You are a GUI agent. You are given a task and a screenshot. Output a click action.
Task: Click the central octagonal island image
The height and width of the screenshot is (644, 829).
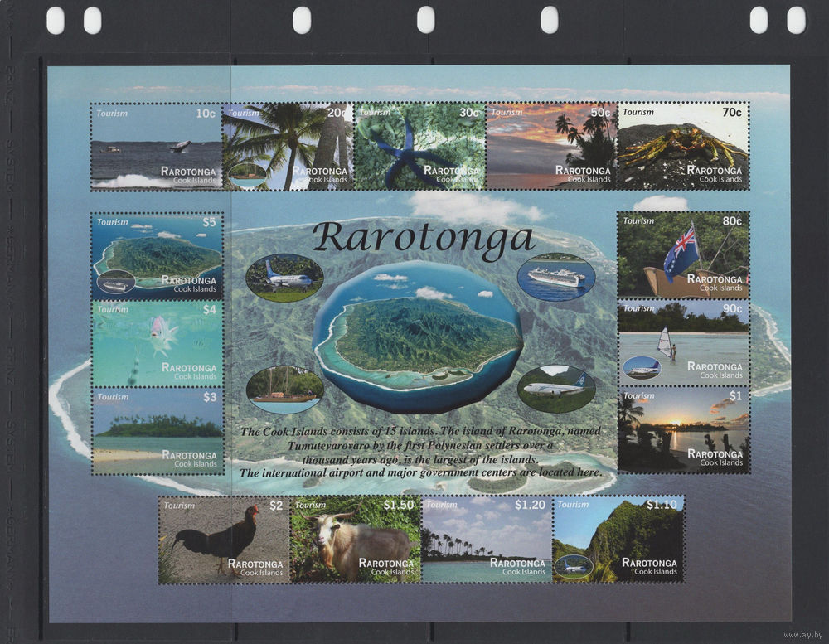[418, 336]
